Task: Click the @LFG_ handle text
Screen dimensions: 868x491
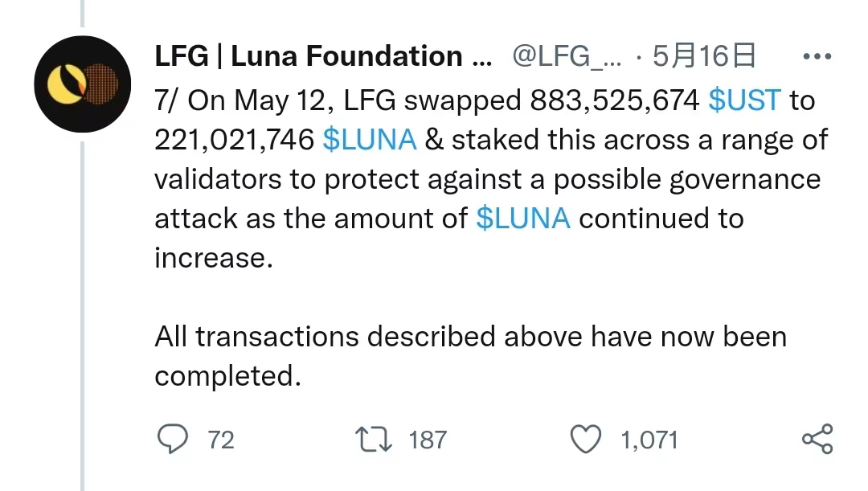Action: coord(567,56)
